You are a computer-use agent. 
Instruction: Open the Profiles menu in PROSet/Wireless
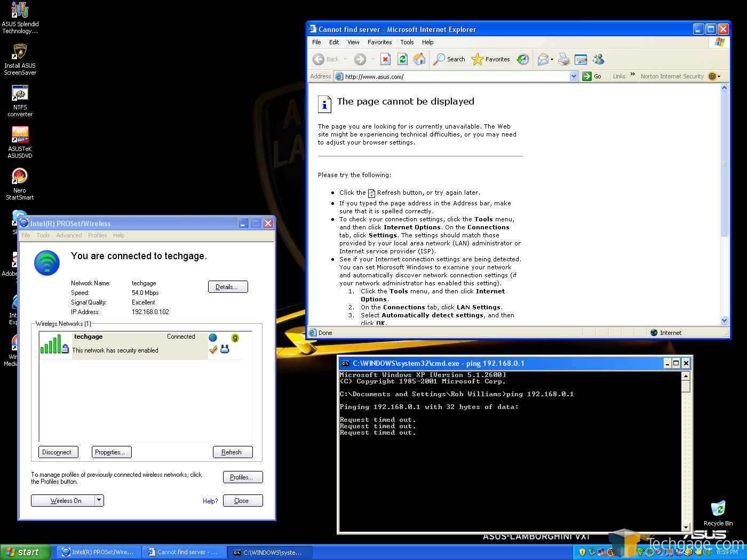coord(97,235)
